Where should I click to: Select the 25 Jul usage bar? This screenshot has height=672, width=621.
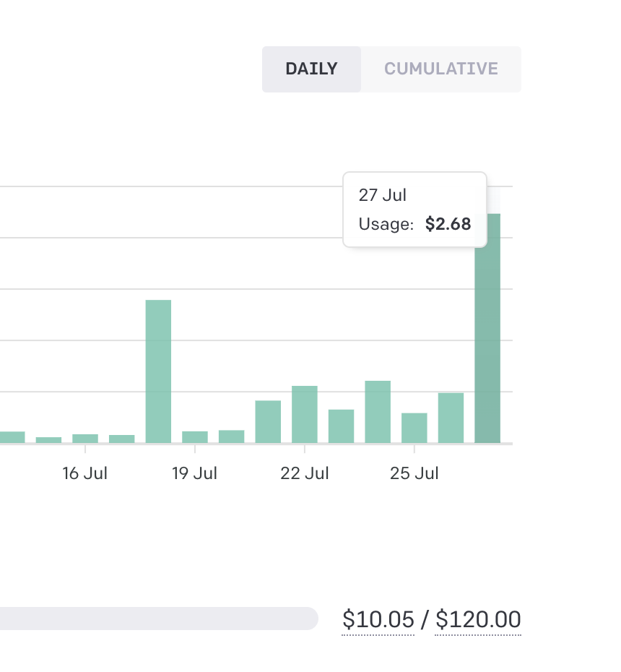point(414,428)
